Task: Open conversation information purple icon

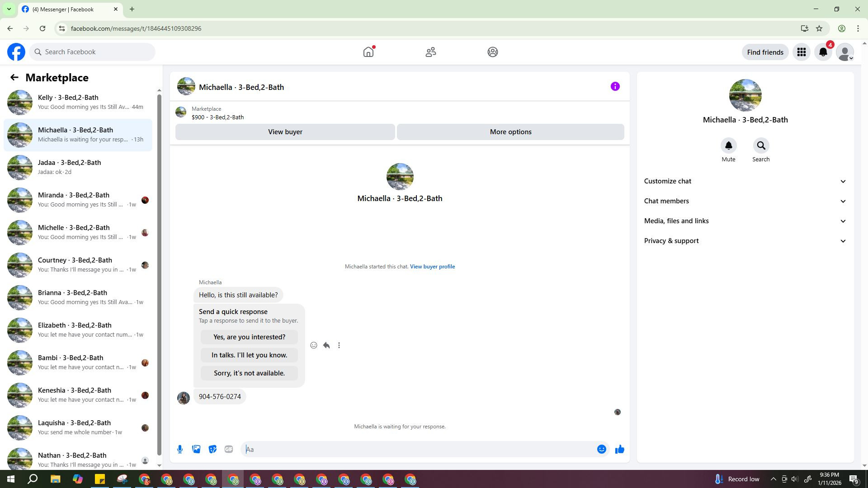Action: [x=615, y=86]
